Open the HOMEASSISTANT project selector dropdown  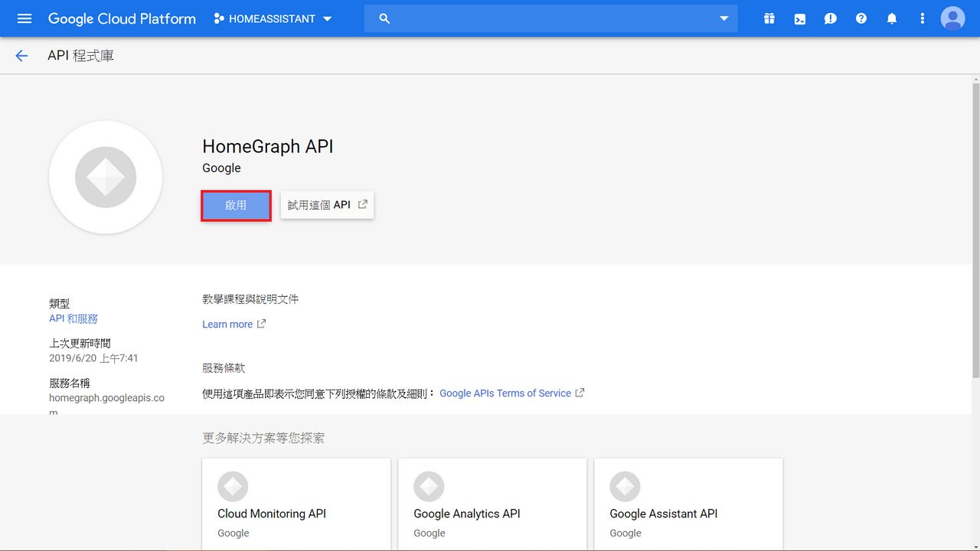tap(273, 18)
